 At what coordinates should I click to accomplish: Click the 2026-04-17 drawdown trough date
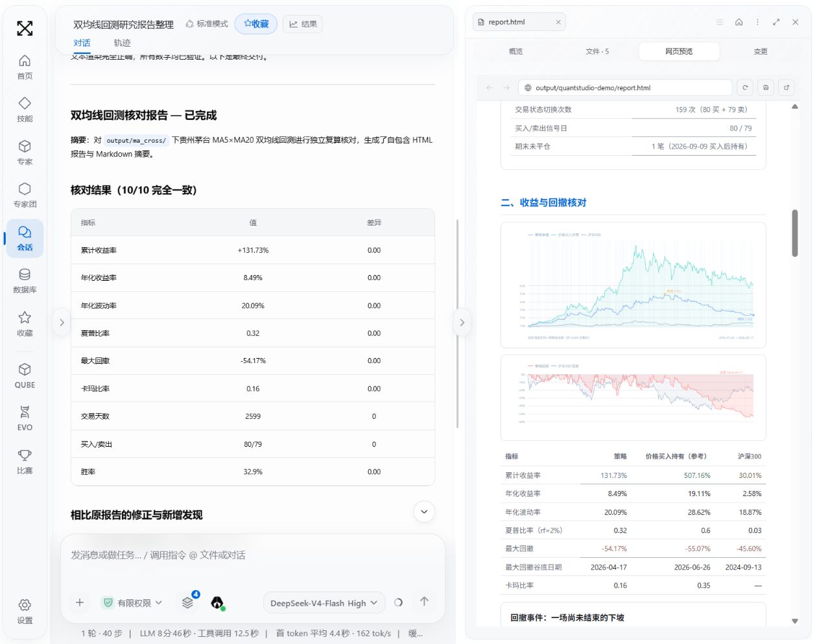[608, 567]
